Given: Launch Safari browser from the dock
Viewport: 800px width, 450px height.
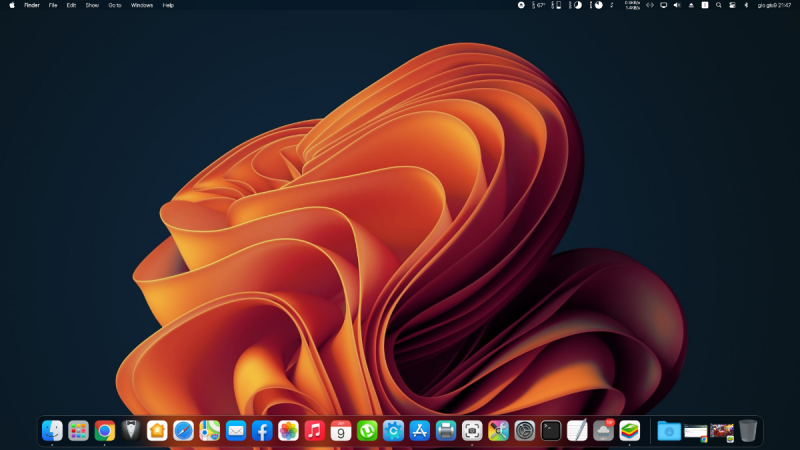Looking at the screenshot, I should (x=183, y=431).
